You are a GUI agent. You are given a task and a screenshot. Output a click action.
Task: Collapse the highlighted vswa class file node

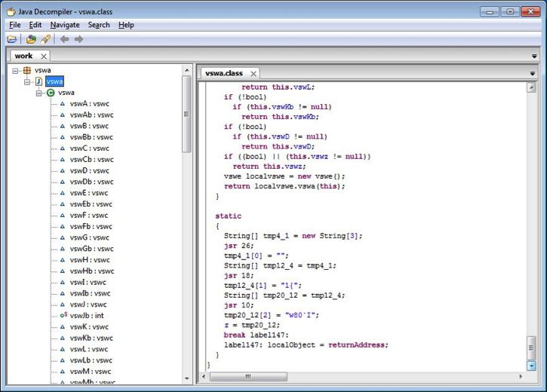click(27, 82)
